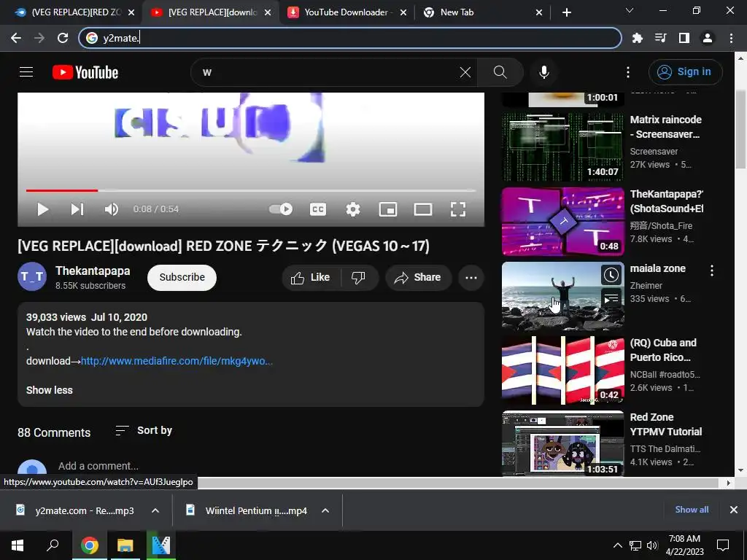The image size is (747, 560).
Task: Skip to next video
Action: coord(77,209)
